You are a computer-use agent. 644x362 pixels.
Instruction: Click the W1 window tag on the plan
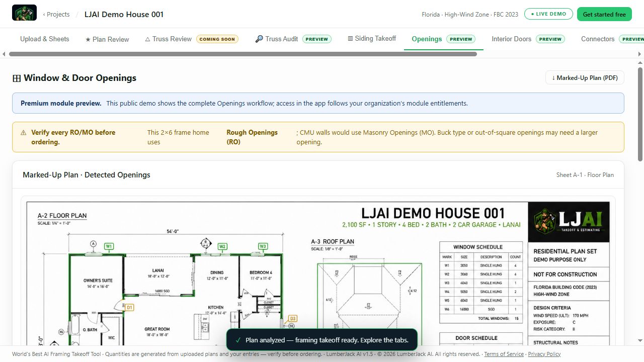(109, 246)
